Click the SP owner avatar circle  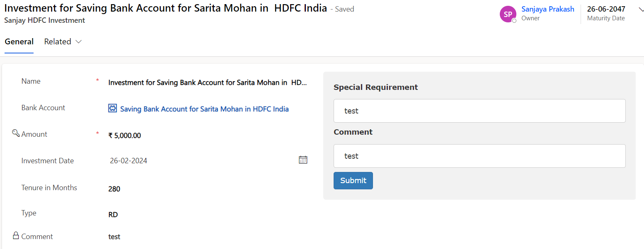508,14
